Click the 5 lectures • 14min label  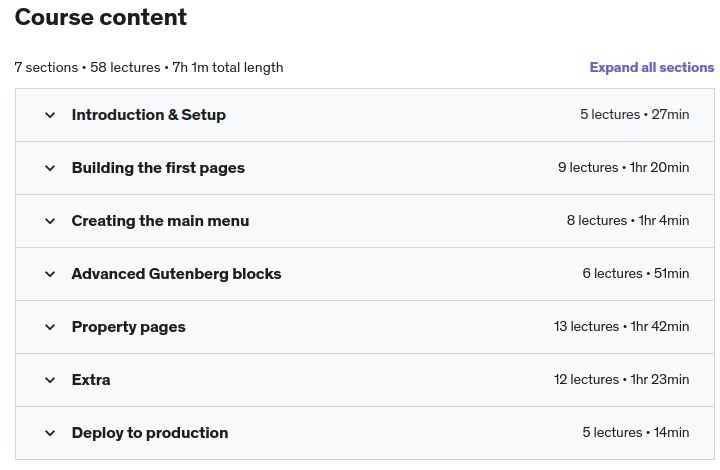pyautogui.click(x=635, y=433)
